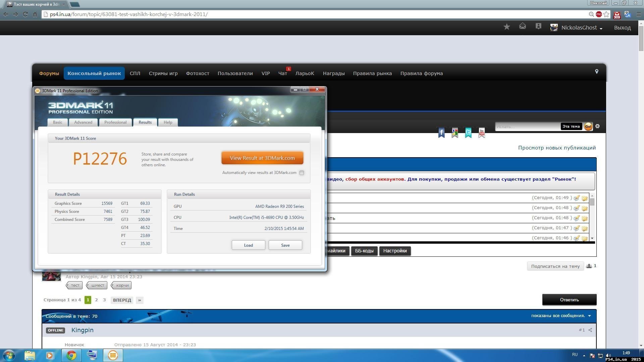The height and width of the screenshot is (362, 644).
Task: Click the PRO adblock icon in address bar
Action: [x=599, y=14]
